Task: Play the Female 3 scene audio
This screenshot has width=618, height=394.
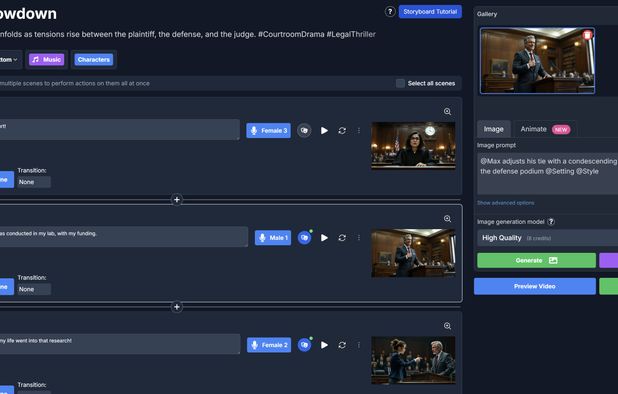Action: [324, 130]
